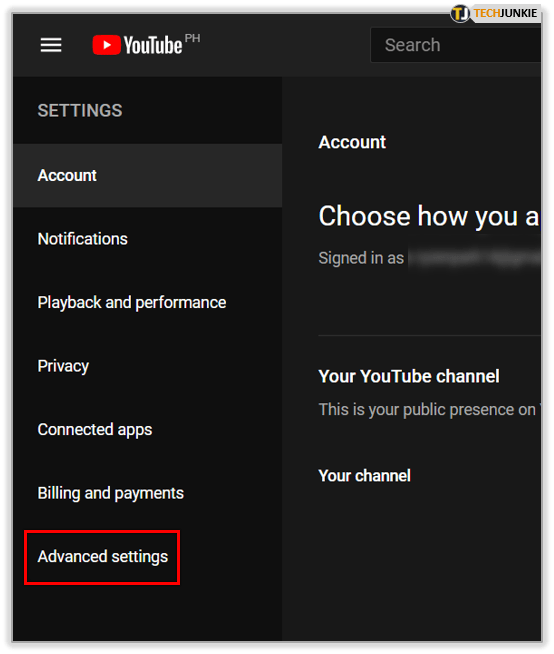Viewport: 554px width, 654px height.
Task: Focus the Search input field
Action: pyautogui.click(x=456, y=45)
